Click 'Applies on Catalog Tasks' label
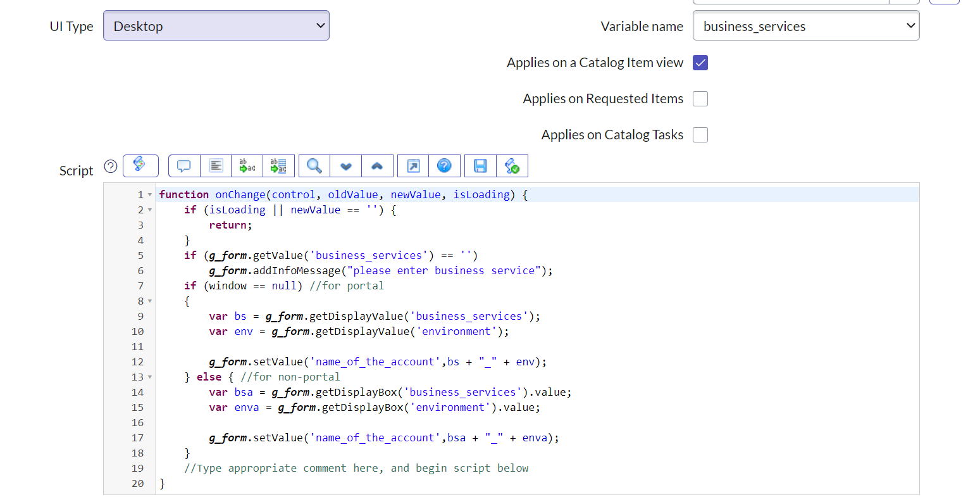The image size is (980, 504). [612, 135]
